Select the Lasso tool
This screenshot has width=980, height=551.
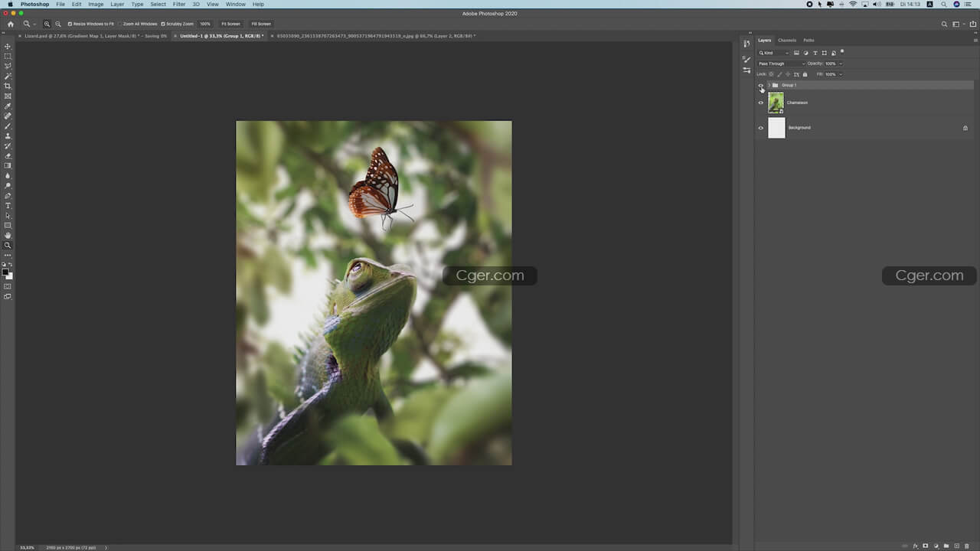coord(8,67)
